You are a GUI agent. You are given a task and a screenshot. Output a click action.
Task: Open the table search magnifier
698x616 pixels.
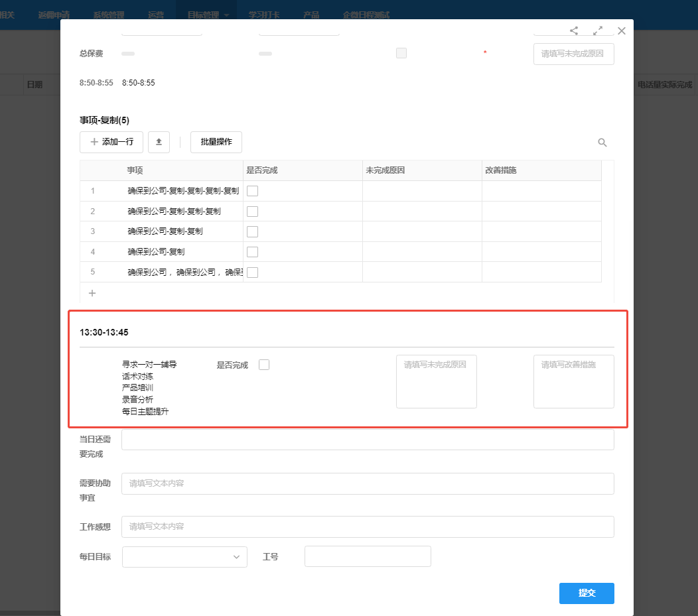[x=602, y=142]
